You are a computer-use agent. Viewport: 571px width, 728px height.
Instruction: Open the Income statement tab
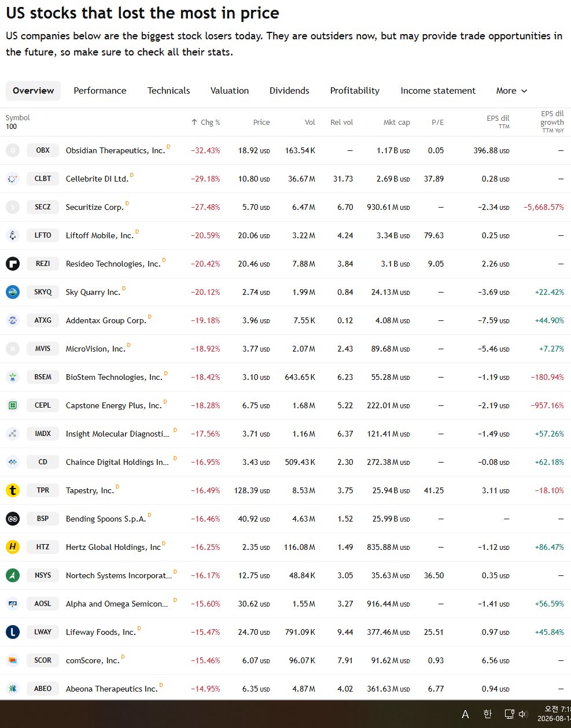[438, 91]
